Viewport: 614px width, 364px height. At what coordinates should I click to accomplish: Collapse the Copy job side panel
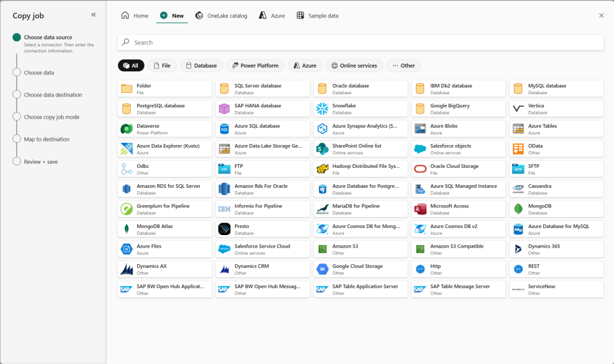pos(94,15)
